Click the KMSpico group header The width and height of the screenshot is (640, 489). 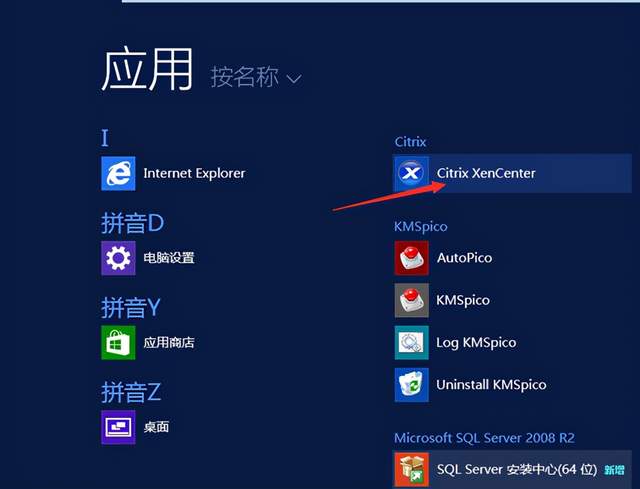click(x=421, y=227)
